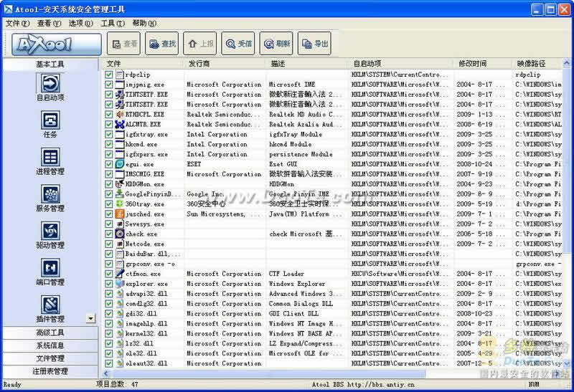
Task: Click the 受信 trusted toolbar button
Action: coord(238,44)
